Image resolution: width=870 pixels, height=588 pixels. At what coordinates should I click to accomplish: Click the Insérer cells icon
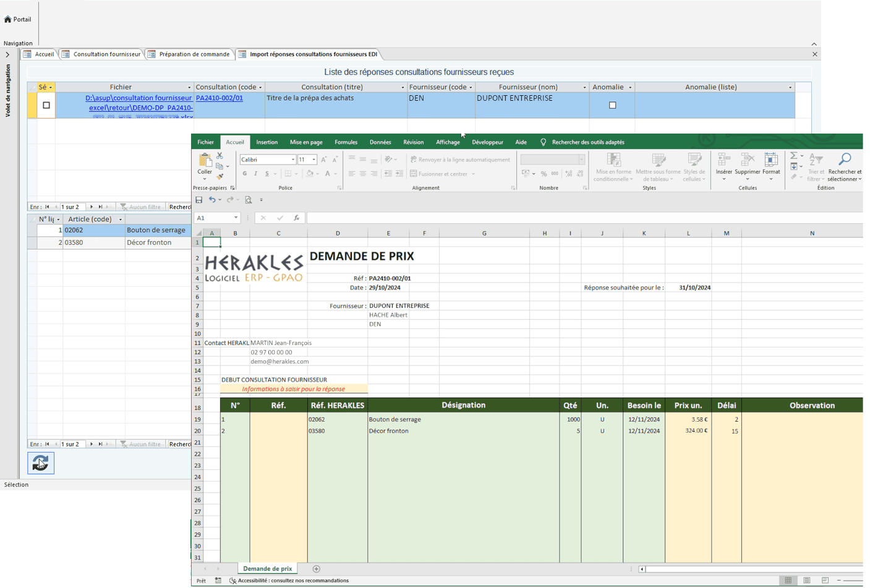(x=723, y=160)
